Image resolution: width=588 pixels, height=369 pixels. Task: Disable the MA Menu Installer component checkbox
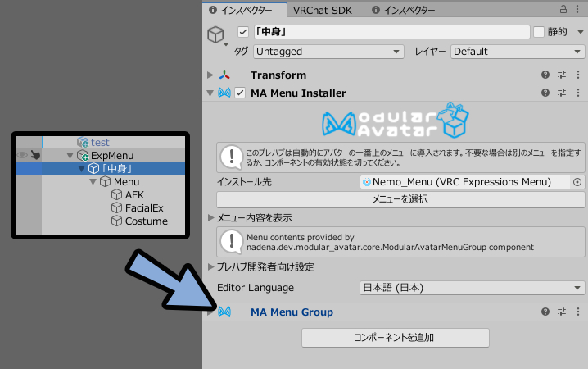[x=240, y=93]
